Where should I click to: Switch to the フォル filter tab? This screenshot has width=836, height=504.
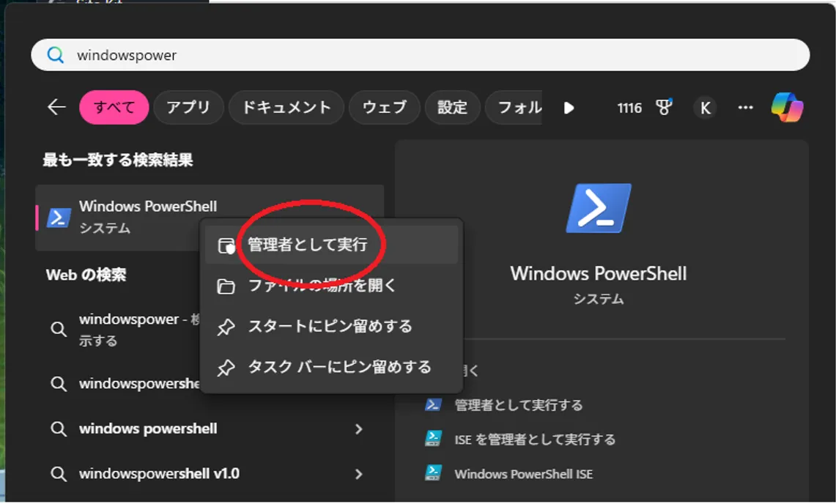(514, 107)
